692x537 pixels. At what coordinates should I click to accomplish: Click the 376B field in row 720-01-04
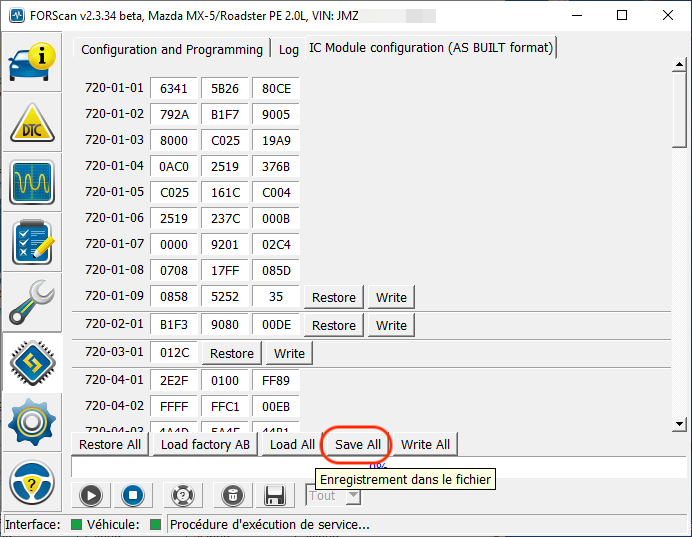pyautogui.click(x=276, y=167)
